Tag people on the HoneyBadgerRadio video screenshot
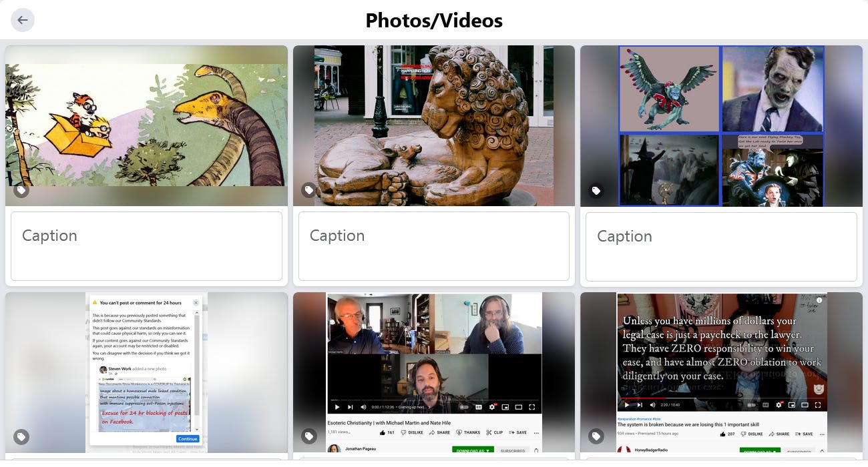868x467 pixels. pos(596,437)
